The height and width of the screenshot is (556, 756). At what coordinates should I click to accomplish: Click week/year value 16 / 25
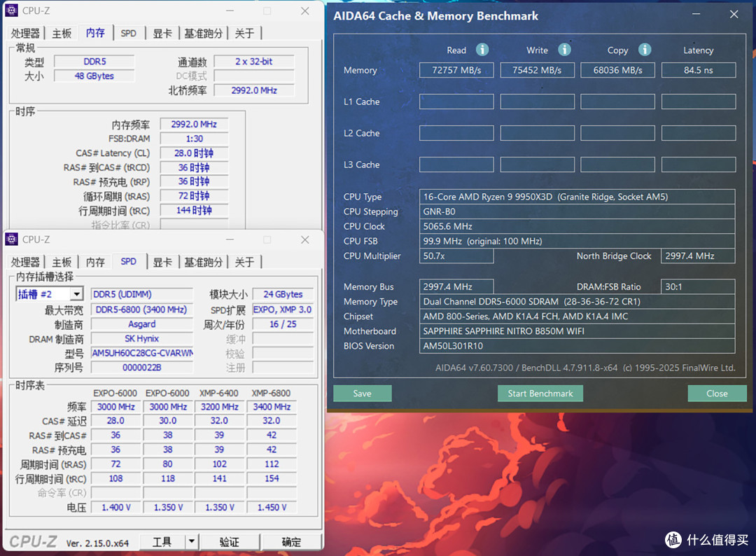pyautogui.click(x=283, y=324)
